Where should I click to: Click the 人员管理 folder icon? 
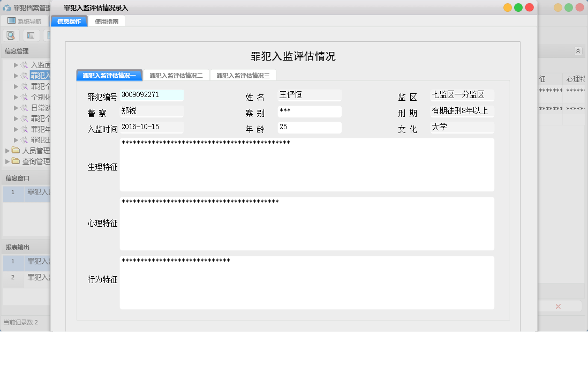pos(16,151)
